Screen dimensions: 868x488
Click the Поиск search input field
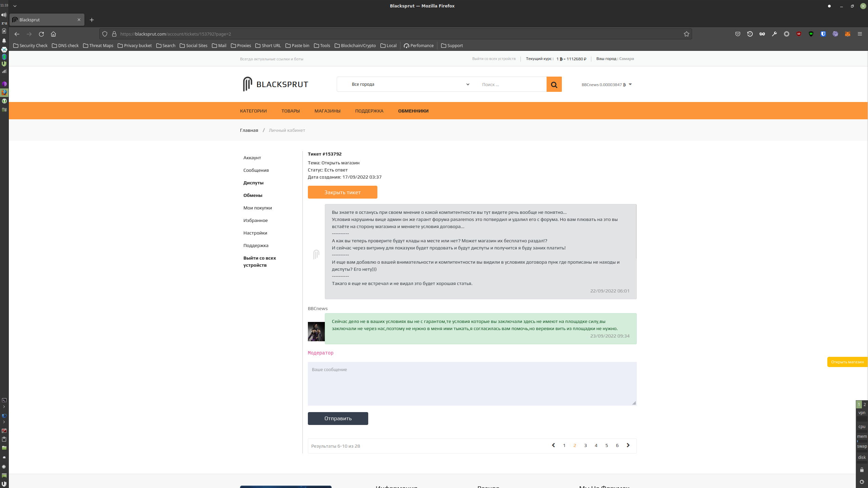[511, 84]
